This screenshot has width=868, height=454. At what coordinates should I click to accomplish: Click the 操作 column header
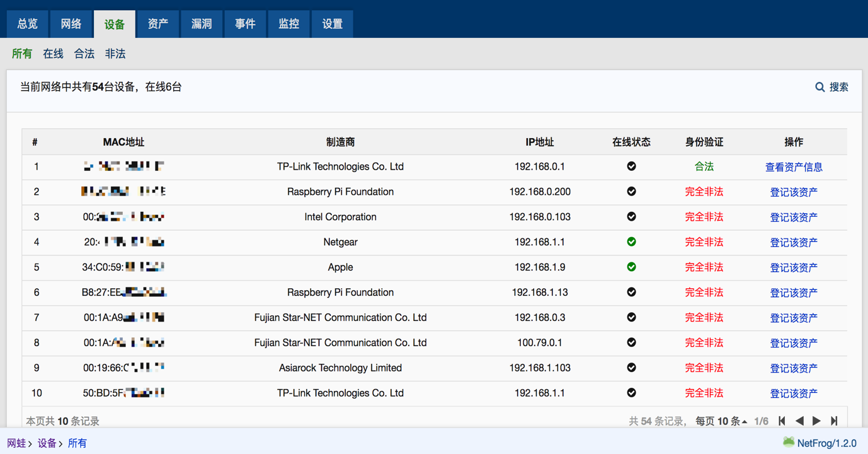(794, 143)
